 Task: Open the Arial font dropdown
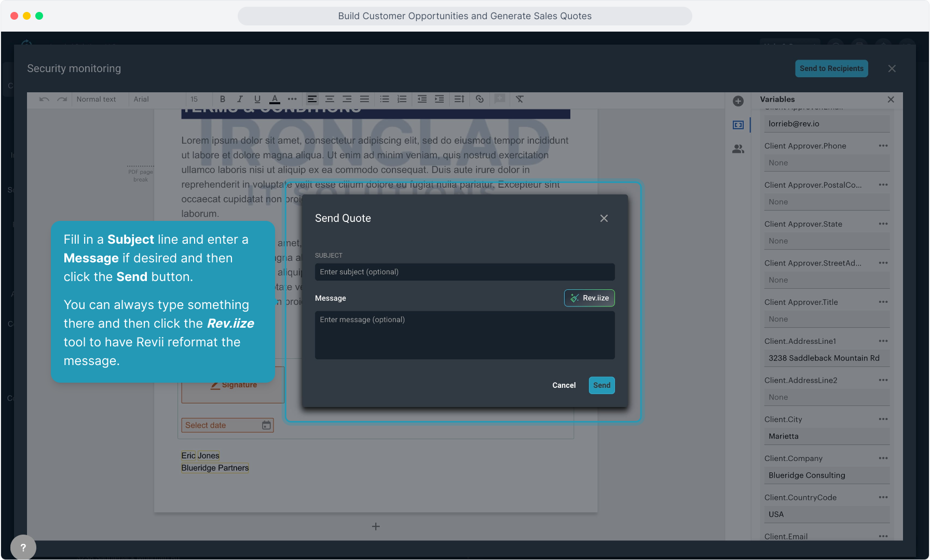(x=141, y=99)
